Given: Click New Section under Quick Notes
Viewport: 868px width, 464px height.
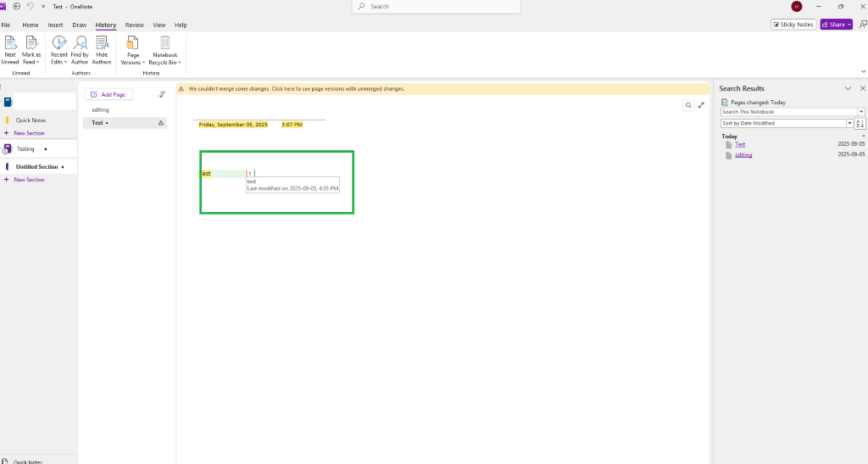Looking at the screenshot, I should pos(29,133).
